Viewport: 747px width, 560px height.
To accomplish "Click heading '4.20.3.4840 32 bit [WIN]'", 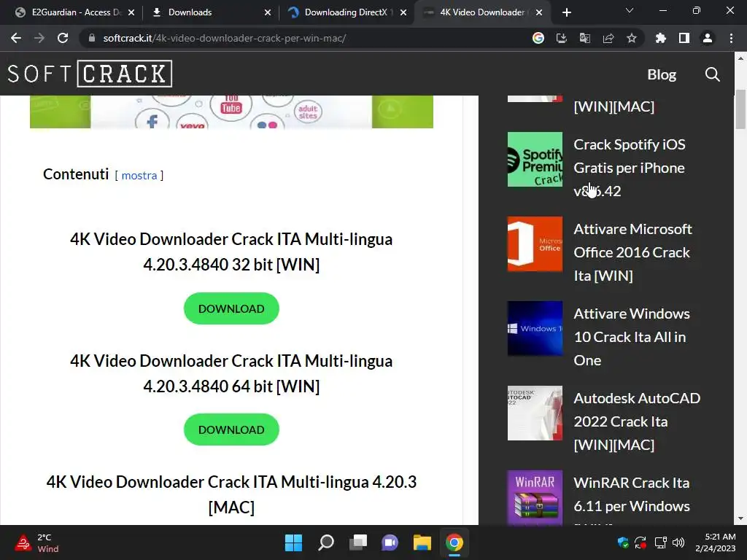I will [x=231, y=264].
